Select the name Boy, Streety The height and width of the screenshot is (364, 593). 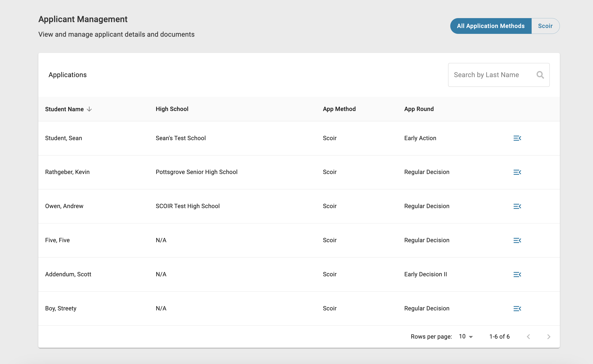tap(61, 309)
